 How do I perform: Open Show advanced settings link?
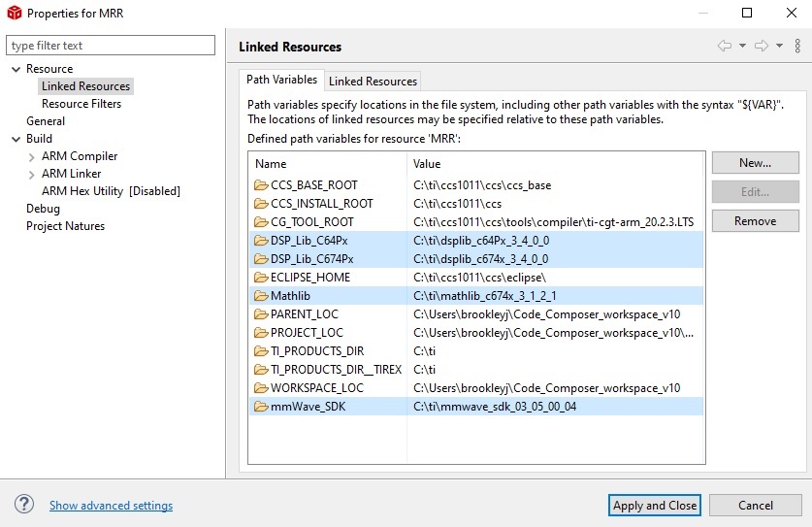click(x=111, y=506)
